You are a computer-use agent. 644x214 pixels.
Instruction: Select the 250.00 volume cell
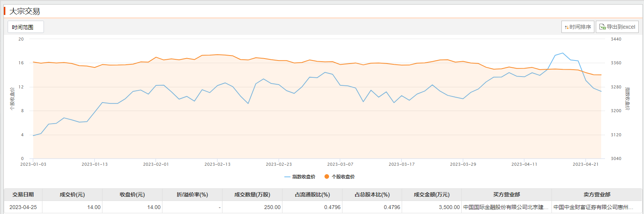[252, 207]
